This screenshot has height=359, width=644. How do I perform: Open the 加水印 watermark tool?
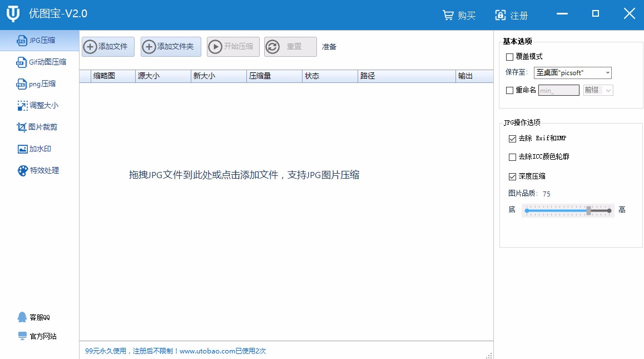pos(40,149)
